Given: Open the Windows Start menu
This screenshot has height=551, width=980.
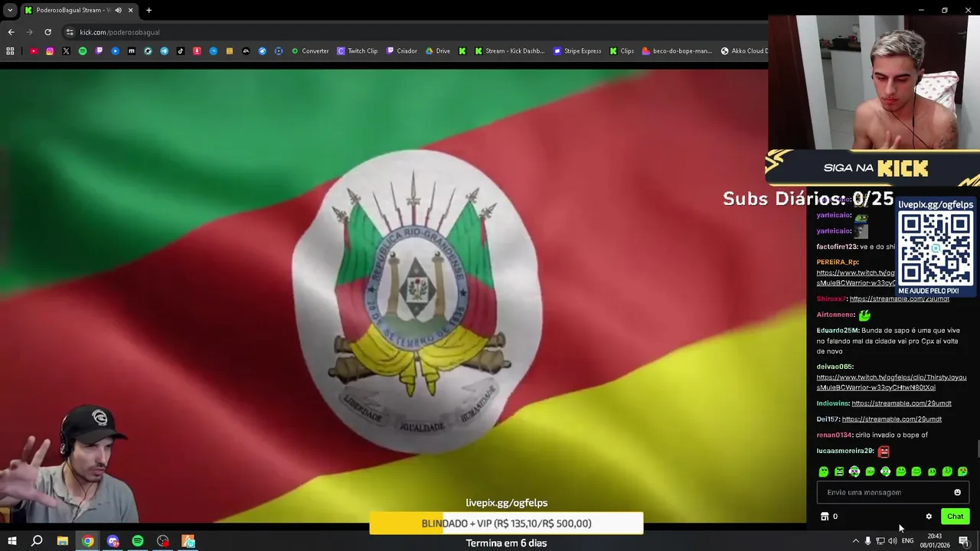Looking at the screenshot, I should 11,541.
